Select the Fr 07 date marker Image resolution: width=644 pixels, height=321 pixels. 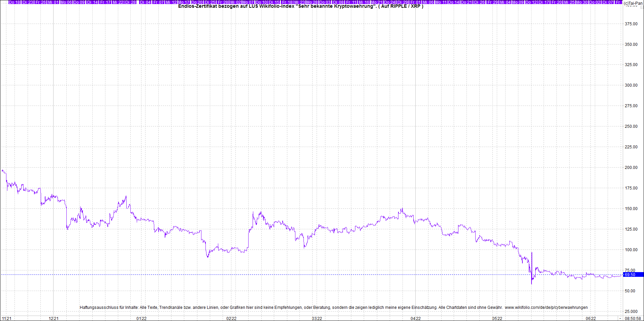[x=158, y=2]
